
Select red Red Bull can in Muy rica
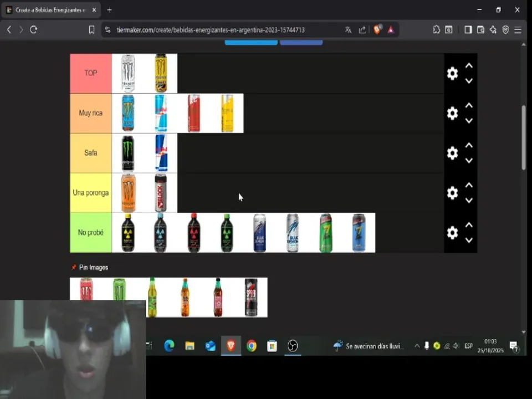pos(194,113)
